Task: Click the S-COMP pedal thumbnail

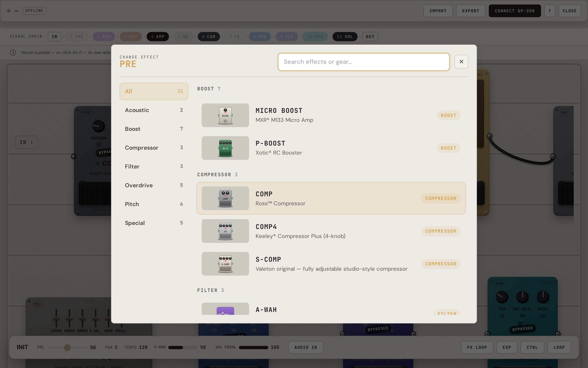Action: tap(225, 264)
